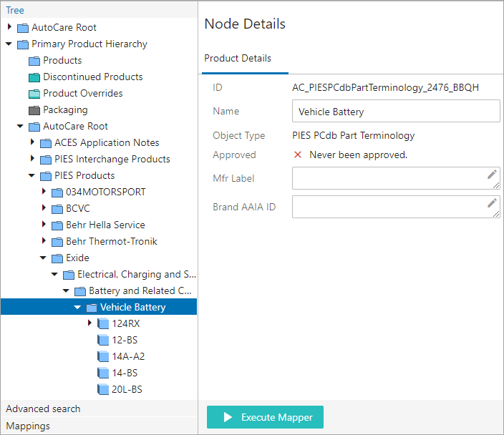Collapse the Vehicle Battery node arrow
The image size is (504, 435).
pos(77,307)
